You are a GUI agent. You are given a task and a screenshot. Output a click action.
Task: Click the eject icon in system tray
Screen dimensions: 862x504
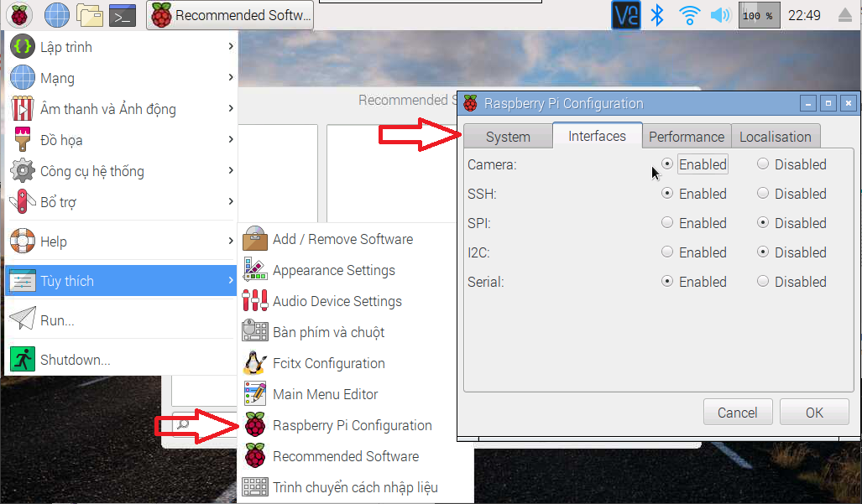click(845, 15)
